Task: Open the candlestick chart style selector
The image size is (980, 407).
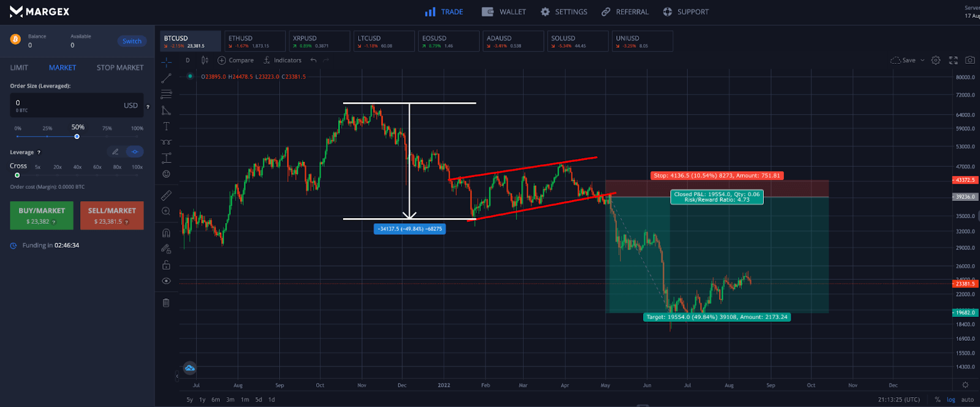Action: click(205, 60)
